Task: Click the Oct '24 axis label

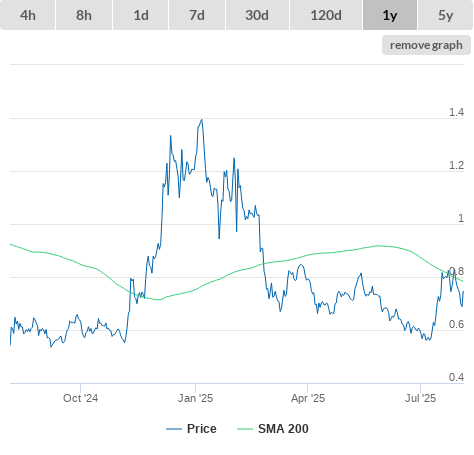Action: [x=80, y=398]
